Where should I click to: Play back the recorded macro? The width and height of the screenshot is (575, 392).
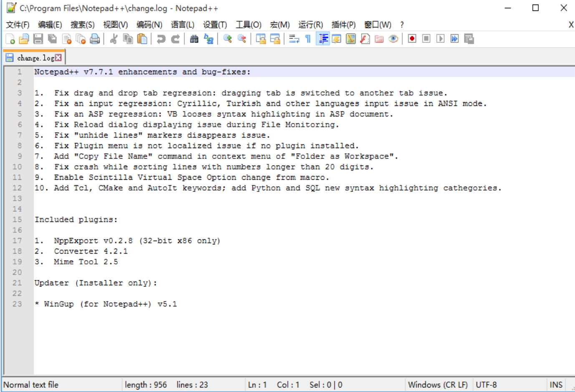(x=441, y=39)
